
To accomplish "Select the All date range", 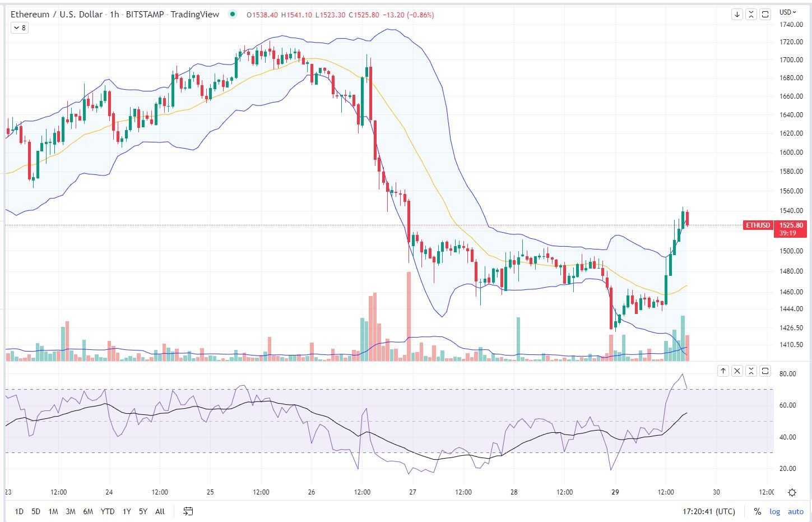I will click(x=160, y=511).
